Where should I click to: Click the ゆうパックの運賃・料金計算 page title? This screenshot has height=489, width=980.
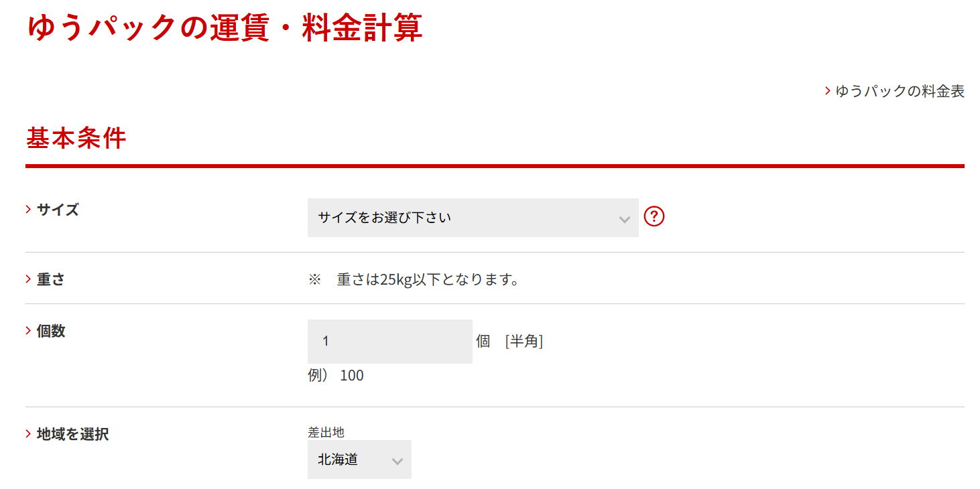pyautogui.click(x=225, y=29)
